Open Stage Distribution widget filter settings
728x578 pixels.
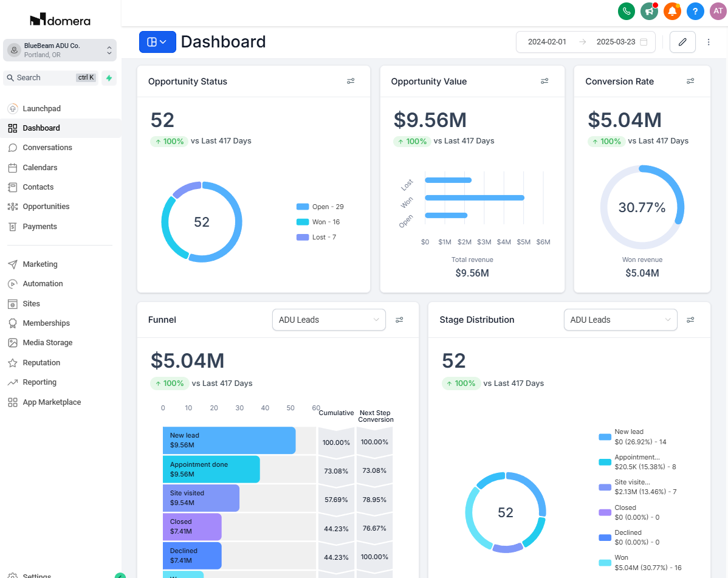tap(690, 320)
